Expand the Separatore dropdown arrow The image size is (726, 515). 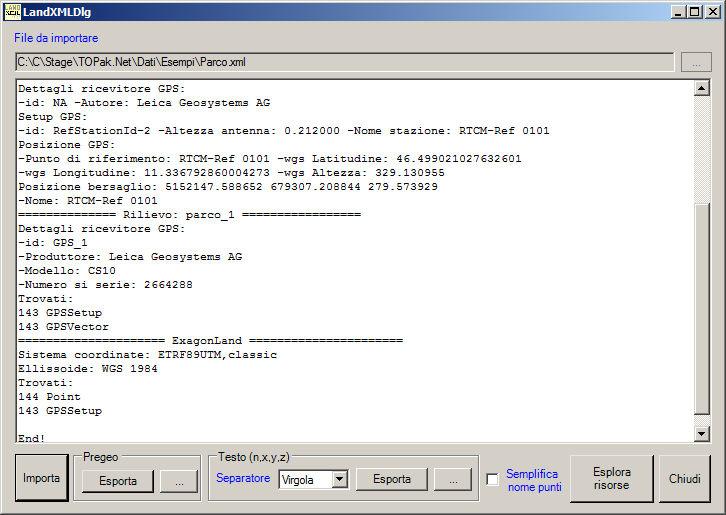click(339, 480)
